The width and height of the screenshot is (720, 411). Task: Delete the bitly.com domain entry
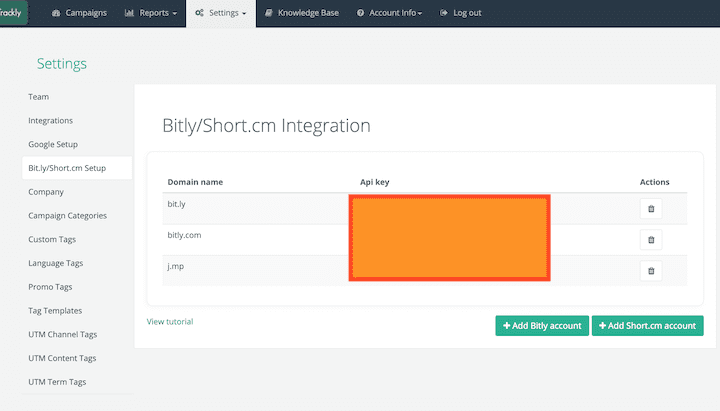coord(651,240)
